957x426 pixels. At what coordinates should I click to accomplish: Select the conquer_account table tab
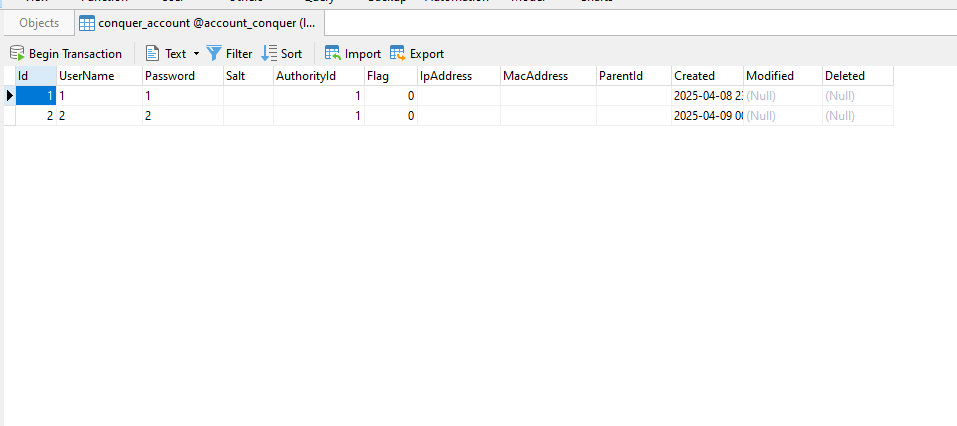(x=206, y=23)
